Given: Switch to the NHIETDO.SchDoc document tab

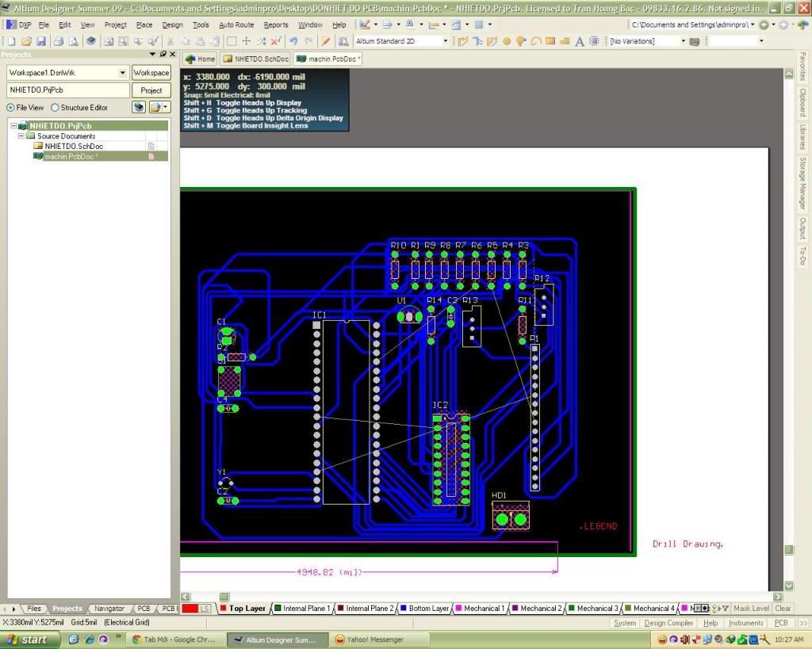Looking at the screenshot, I should coord(256,59).
